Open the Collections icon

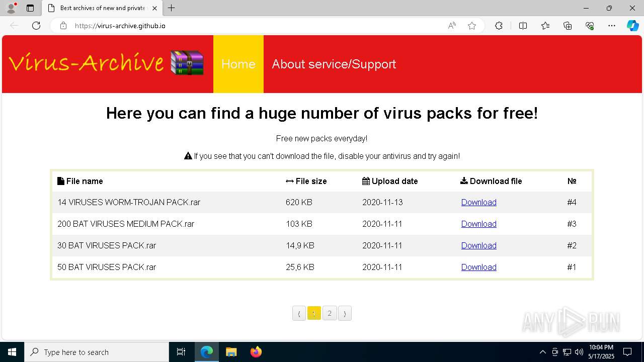[x=568, y=26]
